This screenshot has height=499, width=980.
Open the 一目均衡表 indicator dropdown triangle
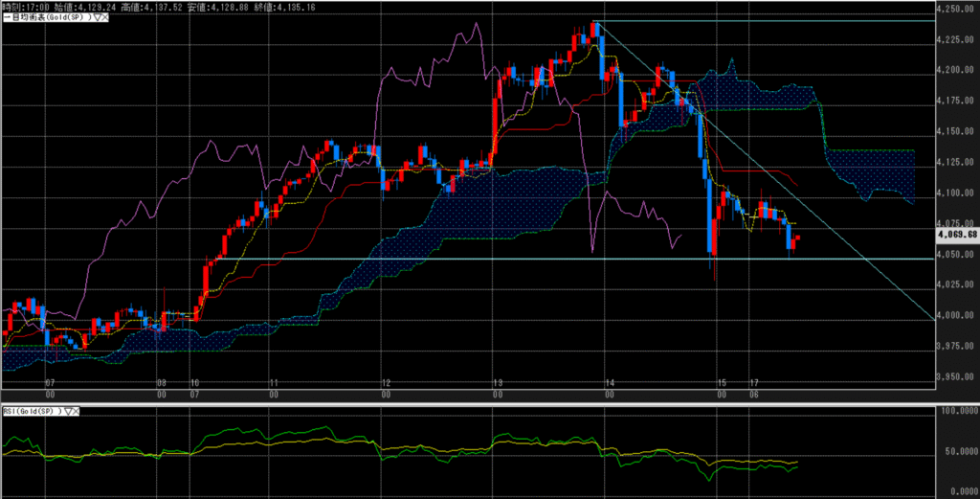click(x=98, y=17)
